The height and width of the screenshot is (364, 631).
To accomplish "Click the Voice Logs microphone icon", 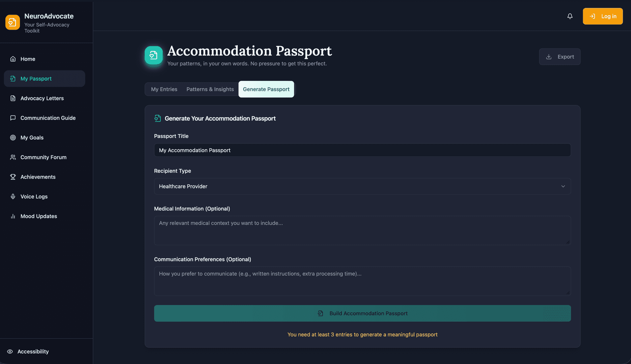I will click(13, 196).
